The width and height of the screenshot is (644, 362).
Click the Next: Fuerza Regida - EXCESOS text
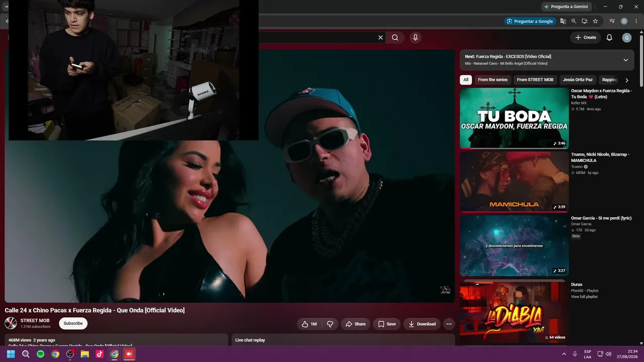pos(508,57)
